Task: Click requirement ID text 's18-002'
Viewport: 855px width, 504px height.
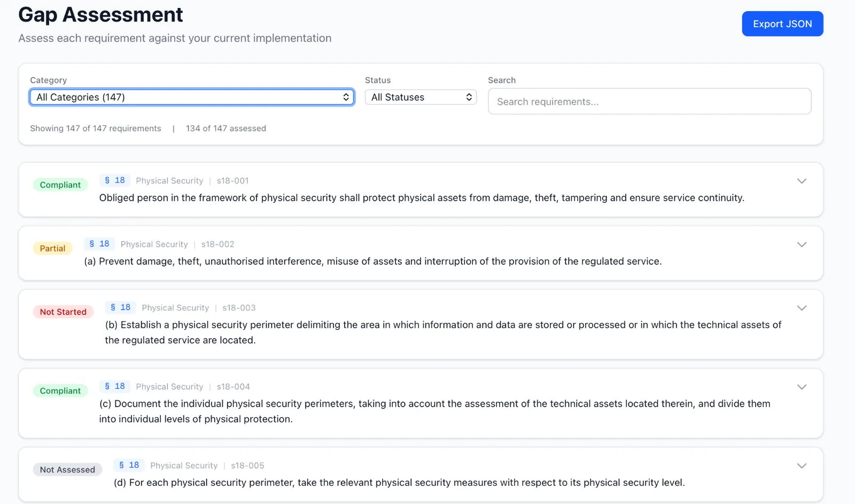Action: [217, 245]
